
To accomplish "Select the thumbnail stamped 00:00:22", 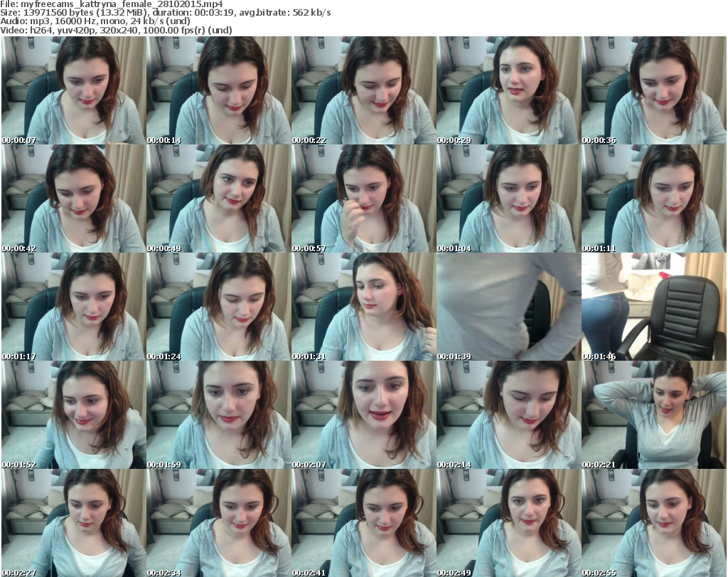I will click(x=363, y=90).
